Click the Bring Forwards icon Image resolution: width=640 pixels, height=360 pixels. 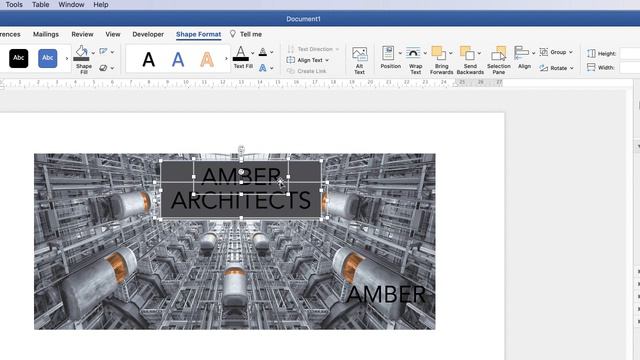(x=439, y=53)
